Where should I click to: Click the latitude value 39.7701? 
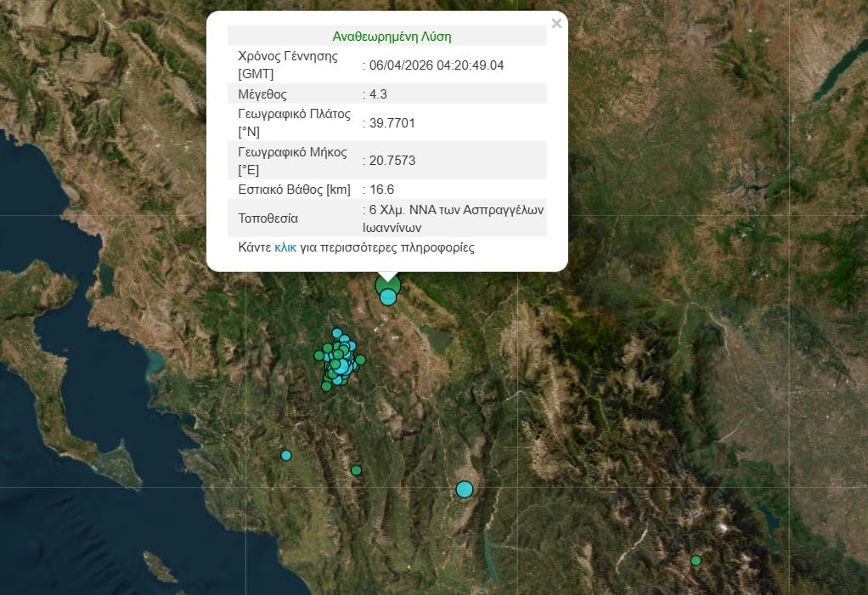click(392, 123)
